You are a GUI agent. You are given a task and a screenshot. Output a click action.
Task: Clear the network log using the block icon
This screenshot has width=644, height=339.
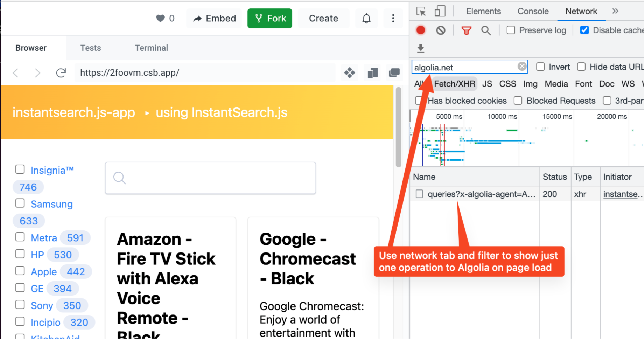(441, 30)
